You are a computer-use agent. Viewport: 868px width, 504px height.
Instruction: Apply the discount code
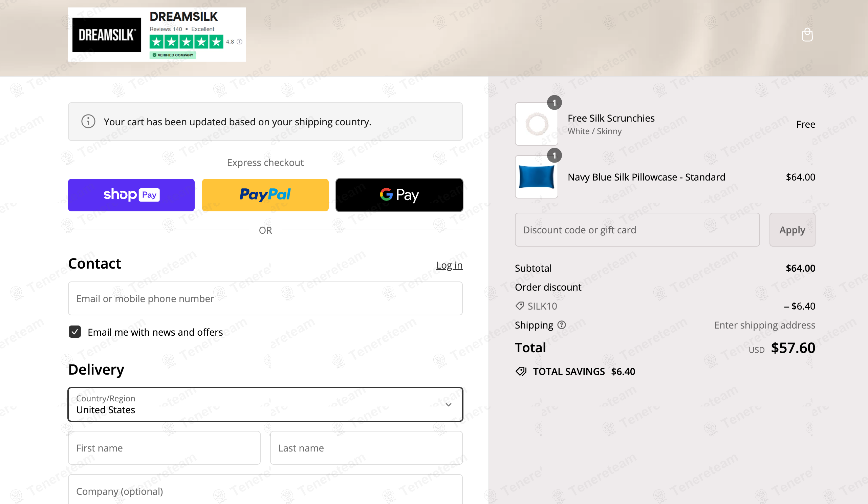792,230
